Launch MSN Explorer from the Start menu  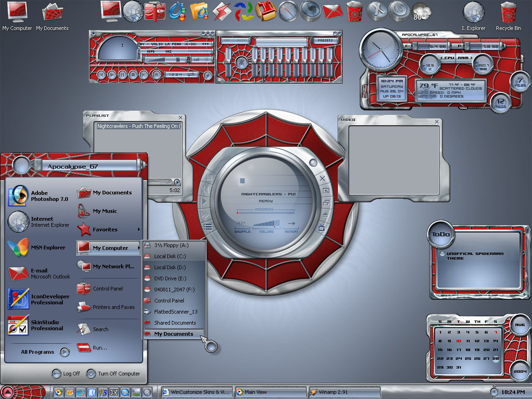pyautogui.click(x=36, y=248)
